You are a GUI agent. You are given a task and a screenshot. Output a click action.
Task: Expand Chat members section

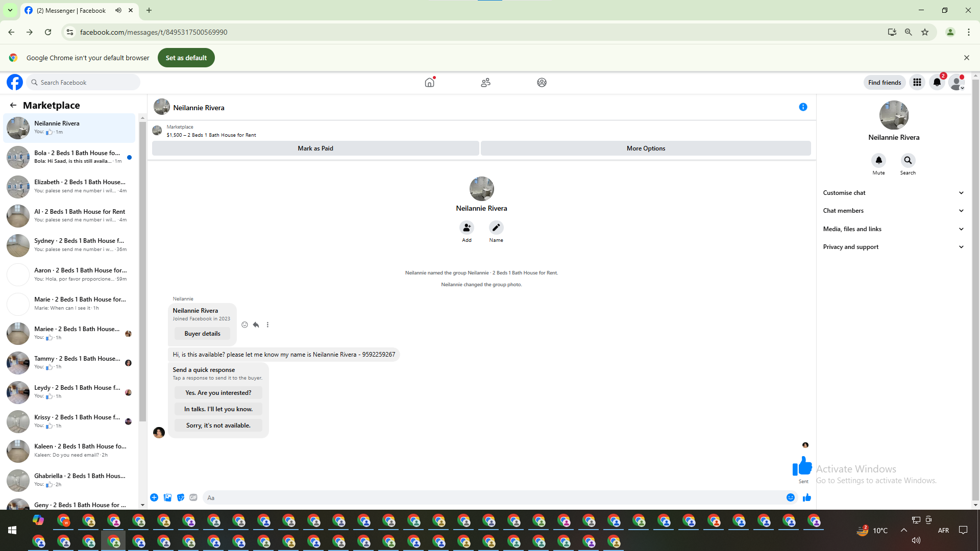[x=893, y=211]
